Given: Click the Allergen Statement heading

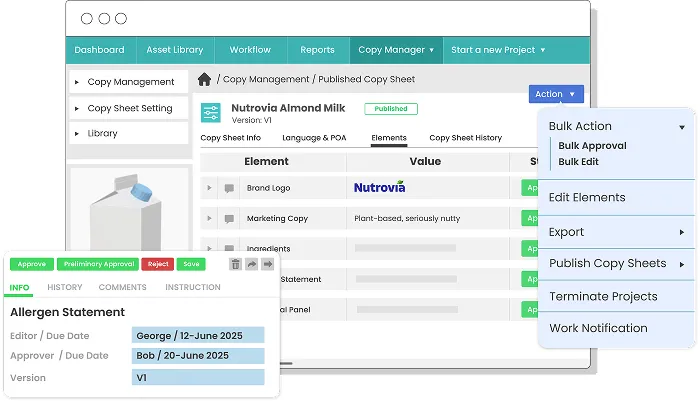Looking at the screenshot, I should pos(67,312).
